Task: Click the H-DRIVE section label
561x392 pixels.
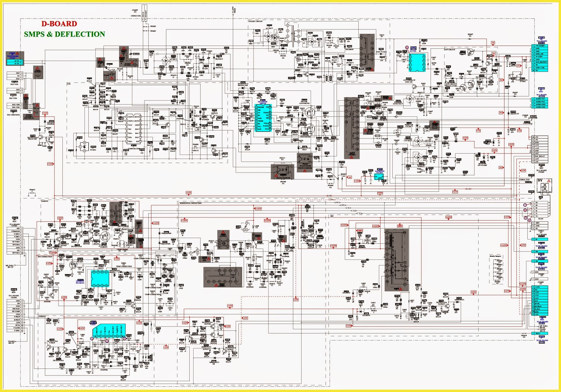Action: pos(45,201)
